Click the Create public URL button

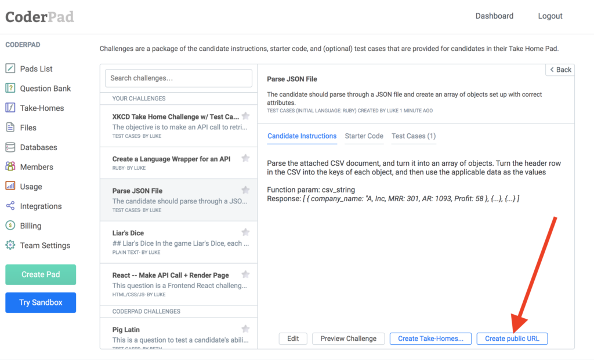coord(512,338)
